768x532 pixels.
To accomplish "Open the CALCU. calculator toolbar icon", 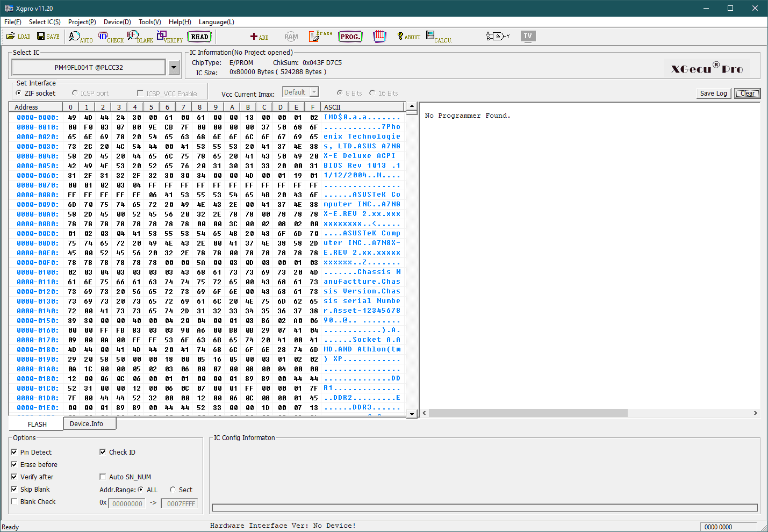I will [x=439, y=37].
